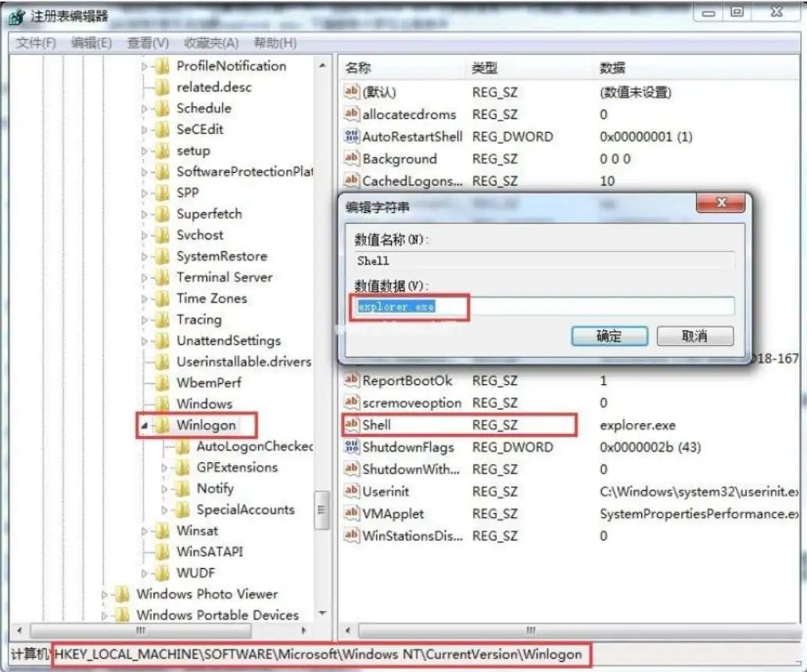Click the AutoRestartShell DWORD value icon

pos(352,136)
